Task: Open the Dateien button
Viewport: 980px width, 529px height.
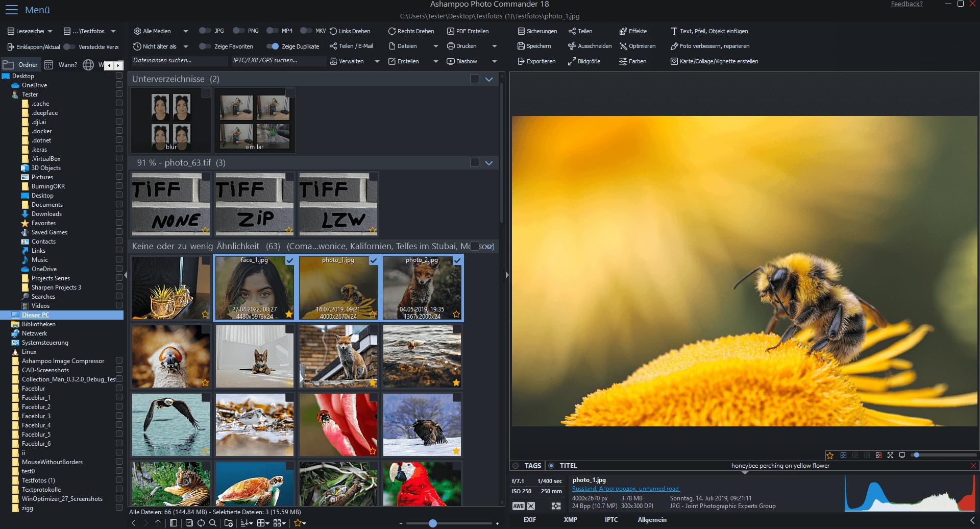Action: coord(403,46)
